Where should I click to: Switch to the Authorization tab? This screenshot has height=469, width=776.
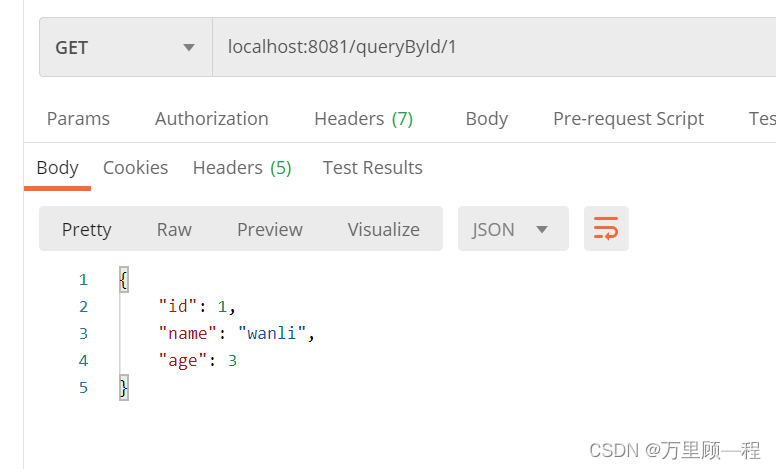click(x=212, y=119)
